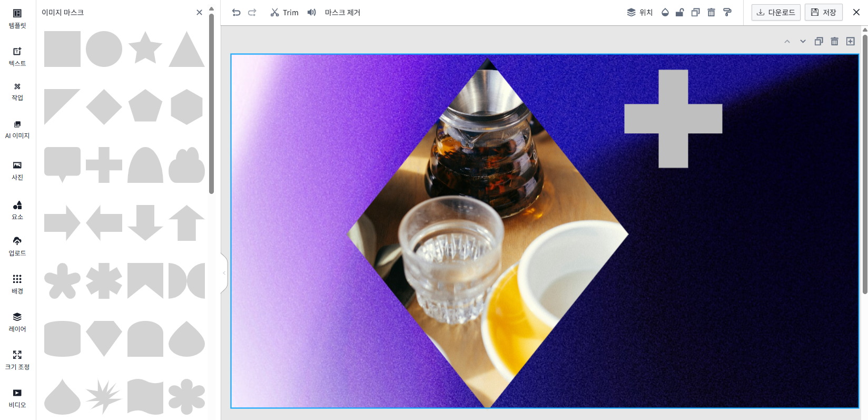Click the undo arrow icon
Screen dimensions: 868x420
point(236,13)
